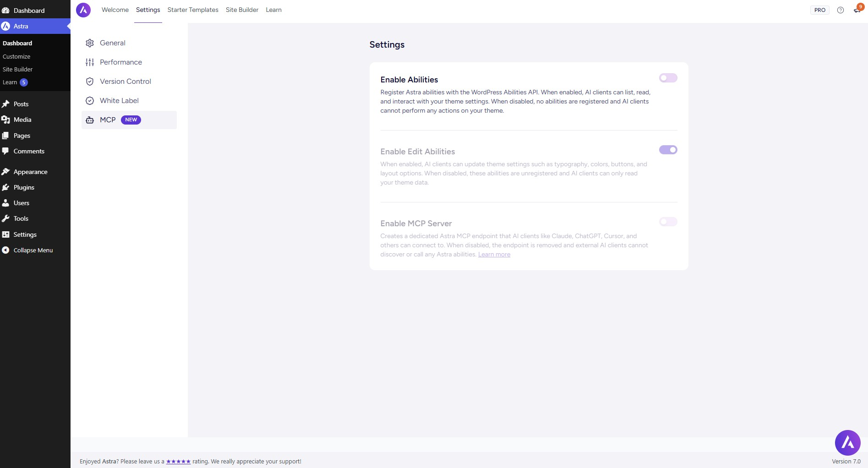The height and width of the screenshot is (468, 868).
Task: Click the White Label check-circle icon
Action: [x=90, y=101]
